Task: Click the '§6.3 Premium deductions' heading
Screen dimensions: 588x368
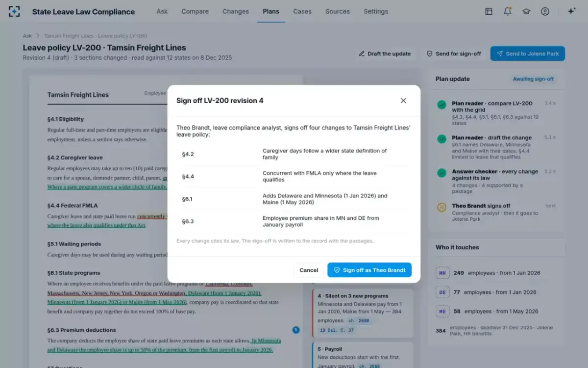Action: click(81, 330)
